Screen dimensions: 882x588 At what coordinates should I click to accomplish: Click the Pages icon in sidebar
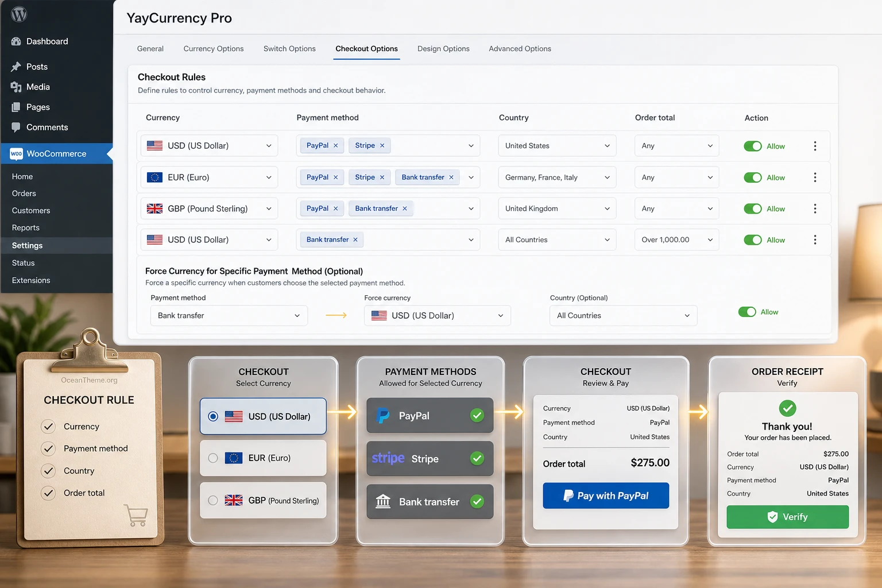point(16,107)
